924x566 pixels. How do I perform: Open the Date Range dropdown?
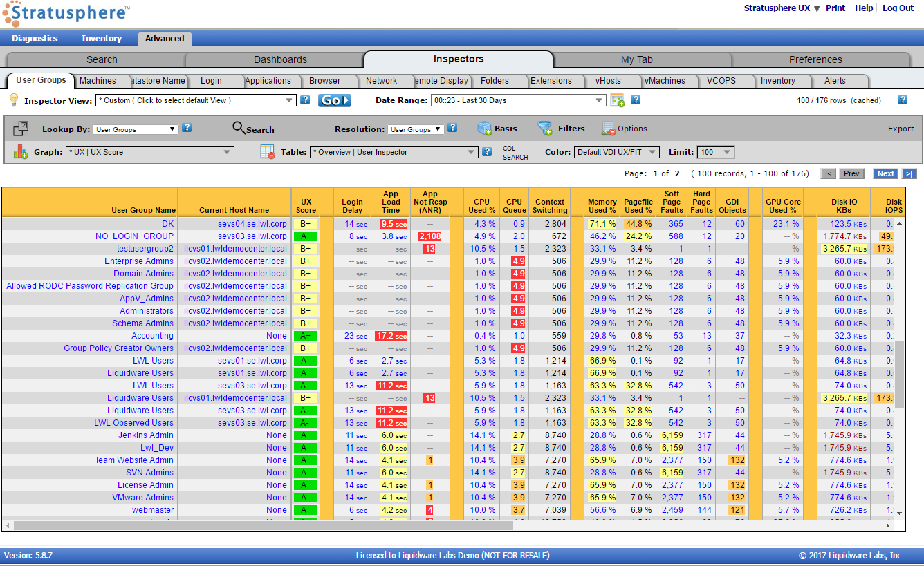[519, 100]
